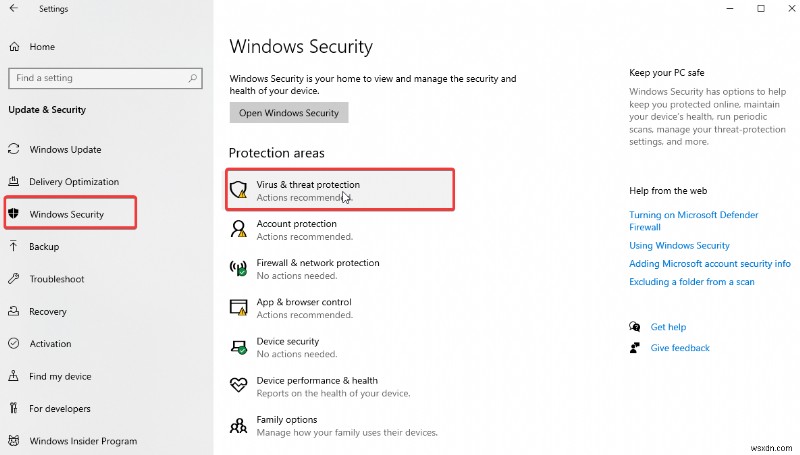
Task: Click the Firewall & network protection icon
Action: coord(238,268)
